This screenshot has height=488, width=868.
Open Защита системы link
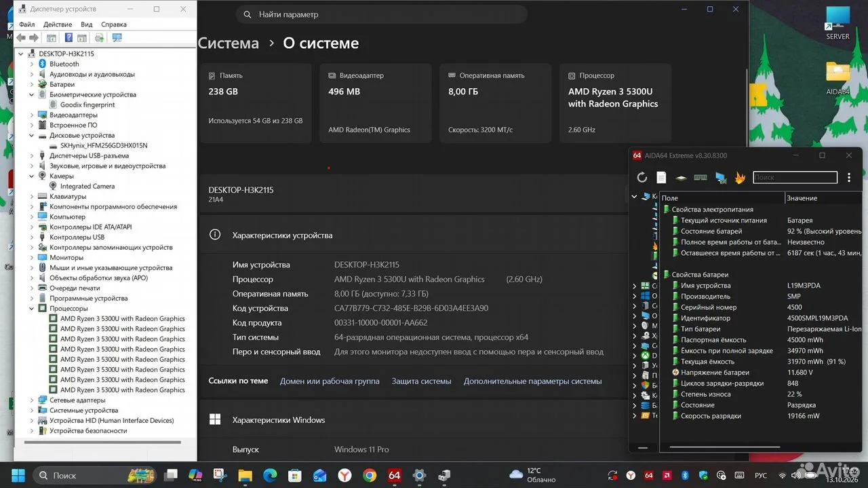pos(421,381)
